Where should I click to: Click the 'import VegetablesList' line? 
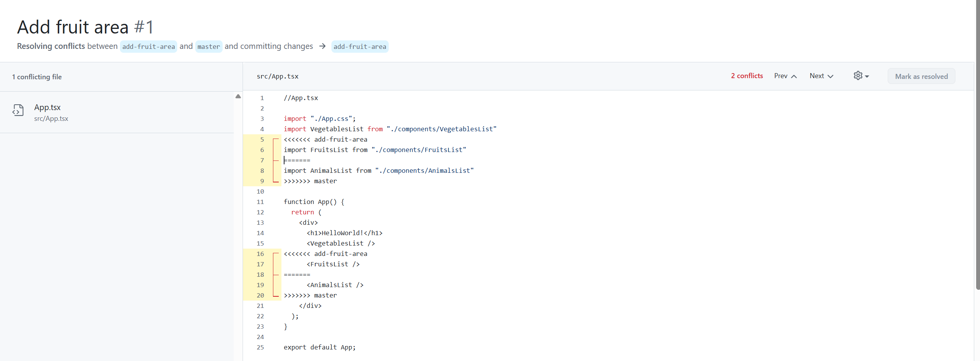pyautogui.click(x=390, y=129)
